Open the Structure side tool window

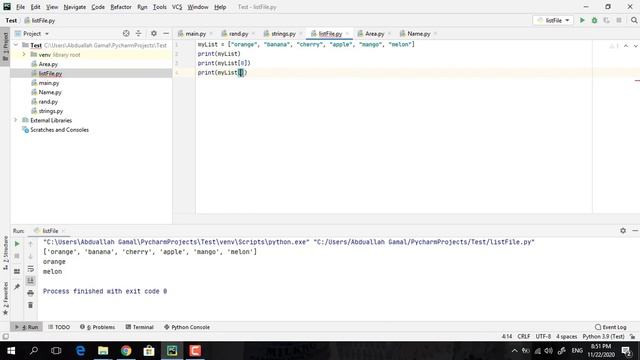coord(5,253)
